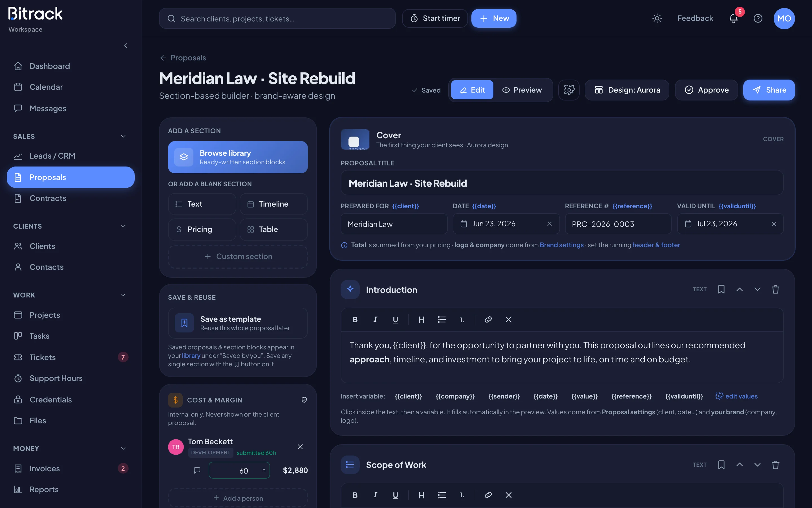
Task: Open Dashboard in the sidebar
Action: (70, 66)
